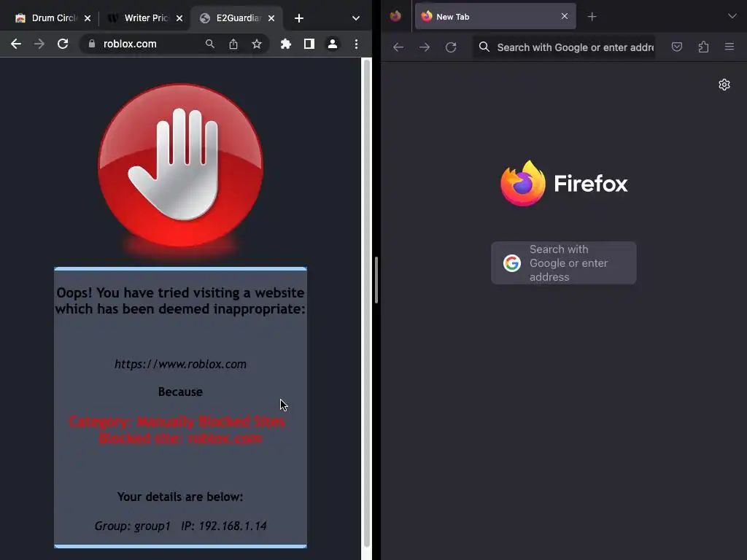Click Firefox's forward arrow

coord(425,47)
